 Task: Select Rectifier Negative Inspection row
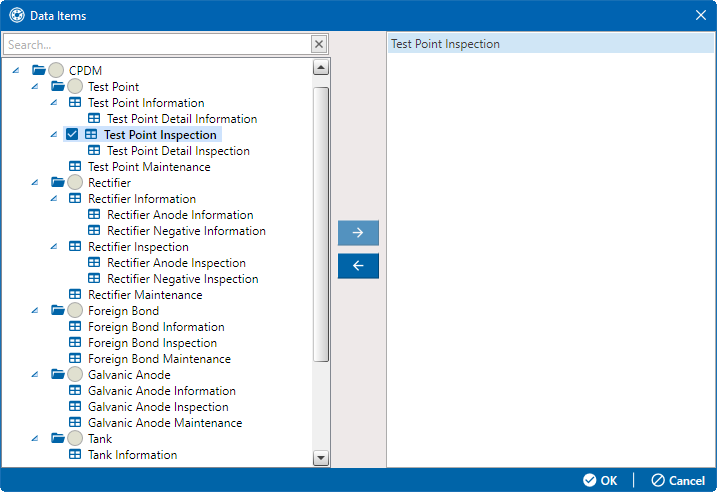(x=182, y=278)
